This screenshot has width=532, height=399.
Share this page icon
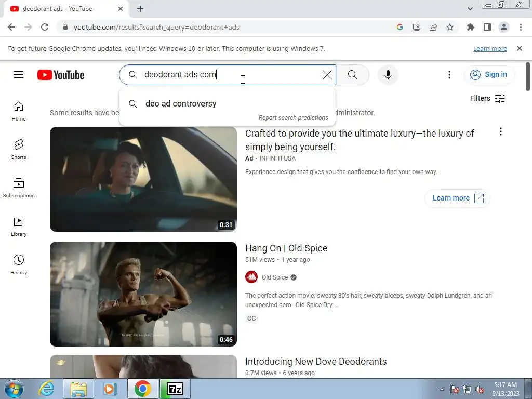tap(433, 27)
